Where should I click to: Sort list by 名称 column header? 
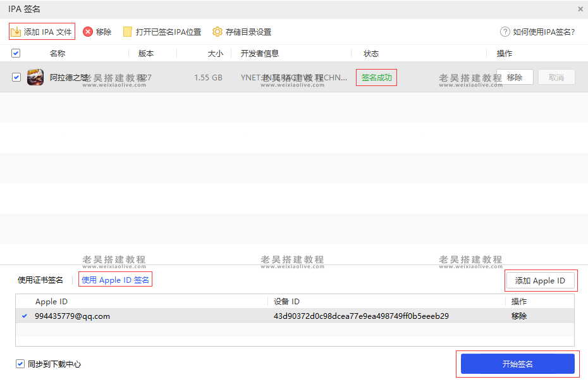(x=58, y=54)
